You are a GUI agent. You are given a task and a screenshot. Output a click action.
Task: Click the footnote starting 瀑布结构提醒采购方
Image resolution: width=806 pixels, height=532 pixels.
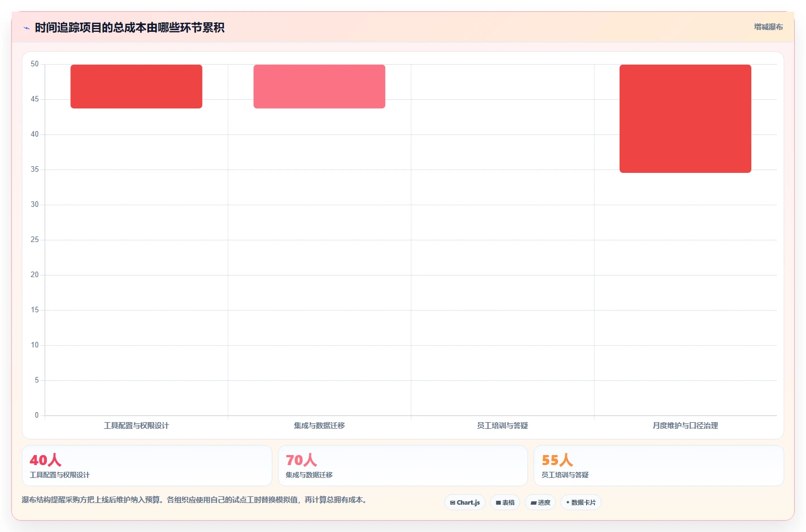[195, 500]
